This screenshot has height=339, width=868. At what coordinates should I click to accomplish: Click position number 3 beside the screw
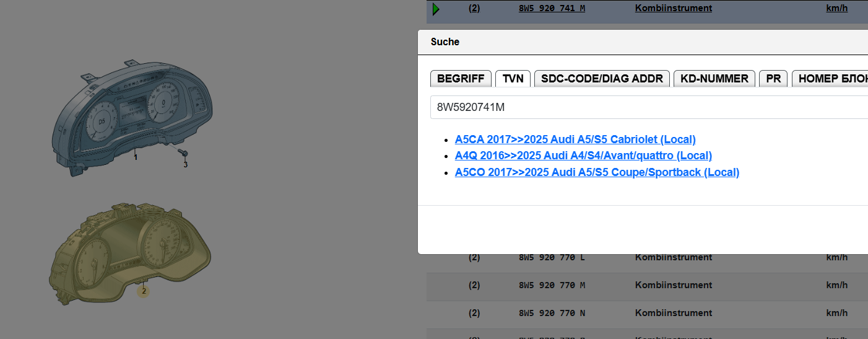pos(184,165)
